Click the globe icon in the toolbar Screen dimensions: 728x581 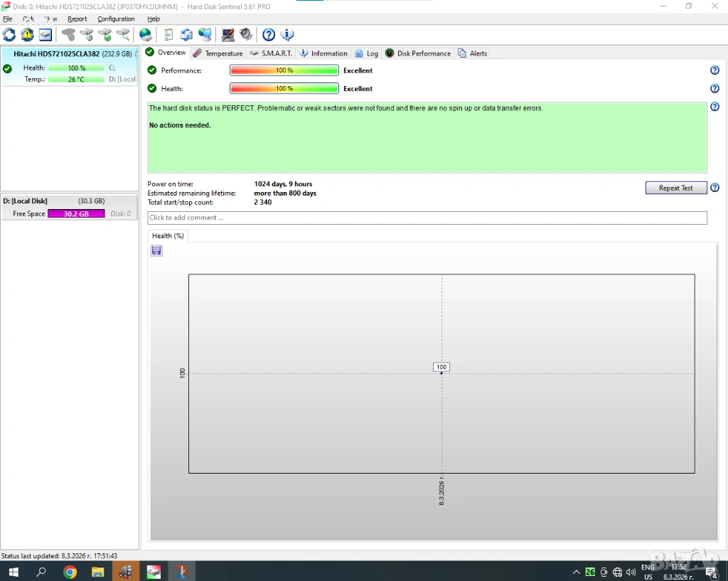coord(145,35)
